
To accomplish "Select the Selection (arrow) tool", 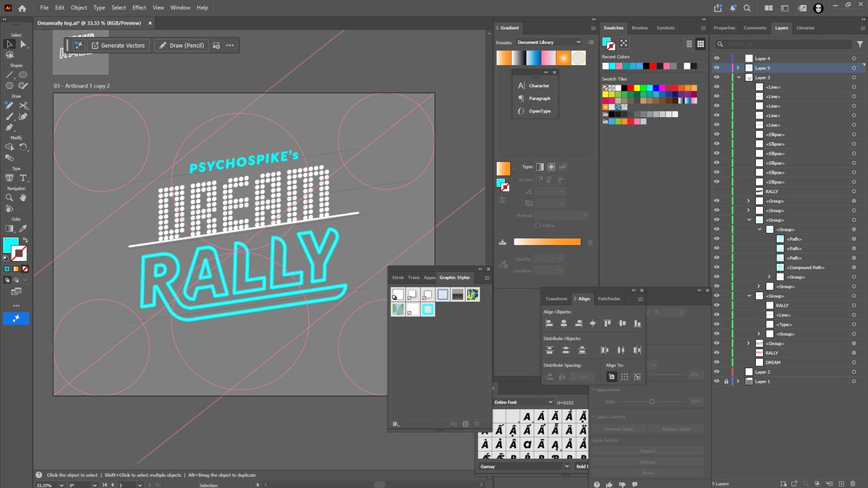I will 9,44.
